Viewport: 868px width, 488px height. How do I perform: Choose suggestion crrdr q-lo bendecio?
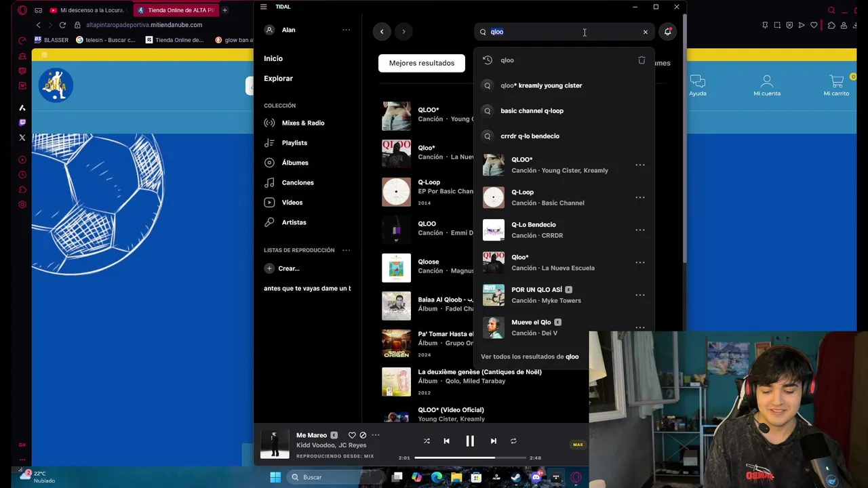[530, 136]
